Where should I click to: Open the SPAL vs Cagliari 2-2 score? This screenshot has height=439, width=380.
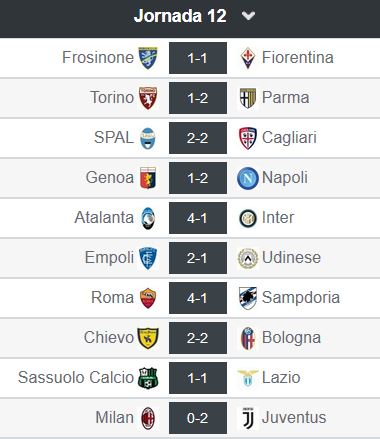click(x=198, y=138)
